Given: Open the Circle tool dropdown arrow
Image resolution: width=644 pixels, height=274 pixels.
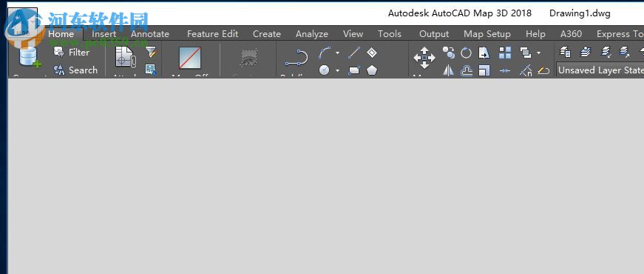Looking at the screenshot, I should pyautogui.click(x=338, y=71).
